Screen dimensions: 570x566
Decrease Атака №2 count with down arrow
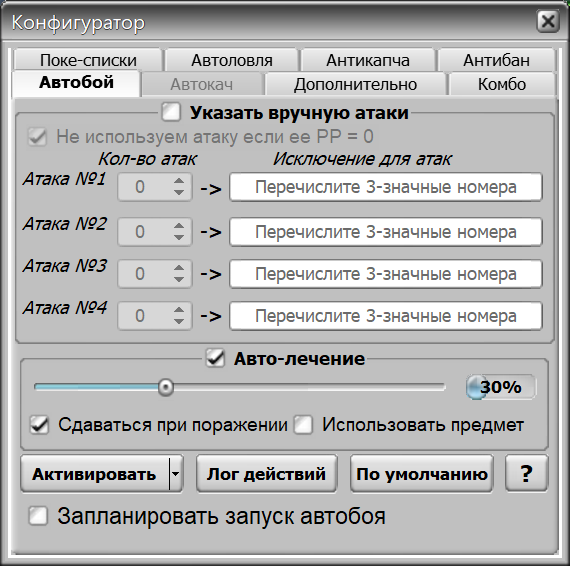tap(179, 237)
